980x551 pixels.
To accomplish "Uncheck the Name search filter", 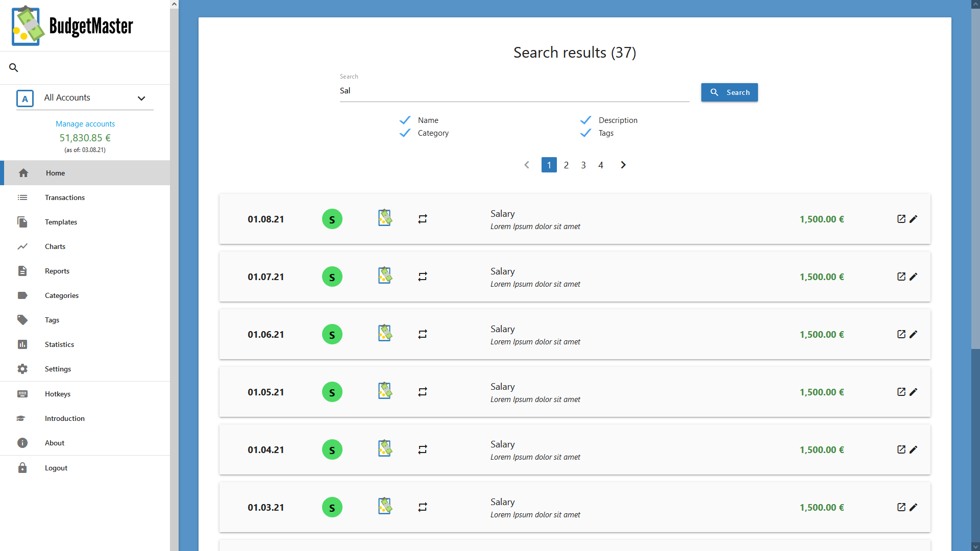I will [405, 120].
